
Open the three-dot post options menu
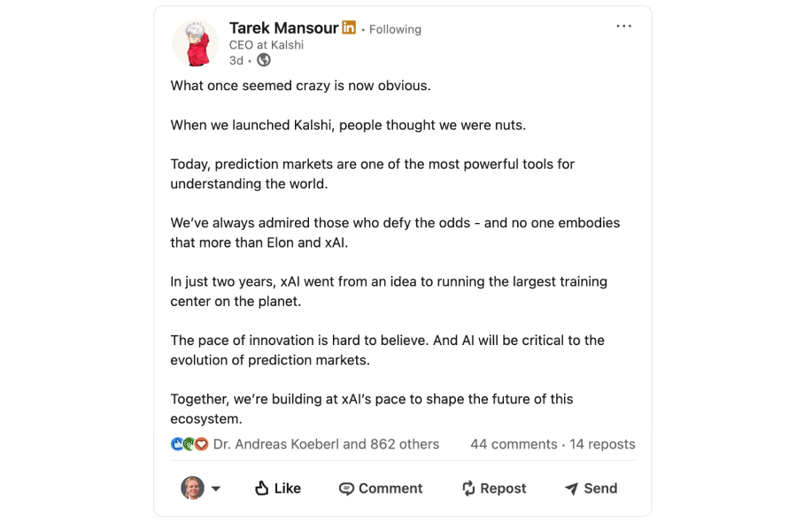pyautogui.click(x=624, y=27)
